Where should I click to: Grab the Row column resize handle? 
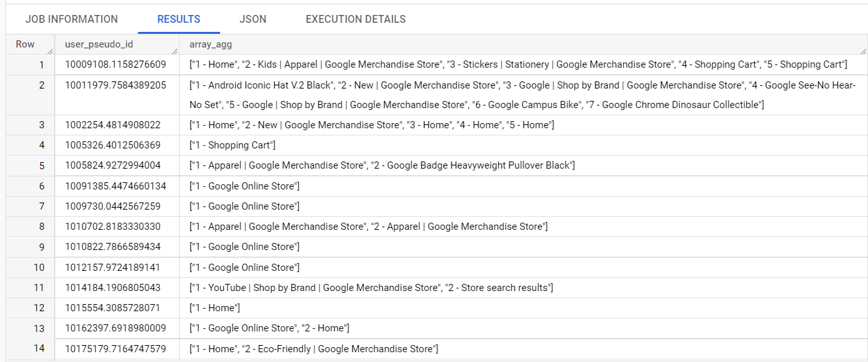point(49,50)
